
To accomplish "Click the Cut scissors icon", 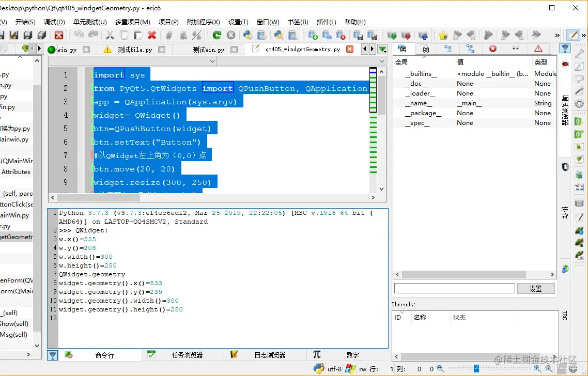I will click(110, 35).
